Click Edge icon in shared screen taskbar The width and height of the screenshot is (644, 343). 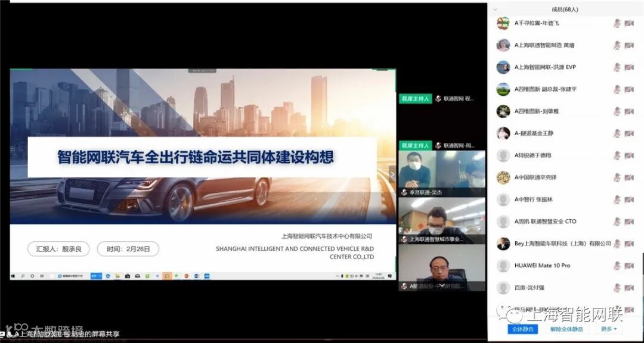(x=107, y=276)
